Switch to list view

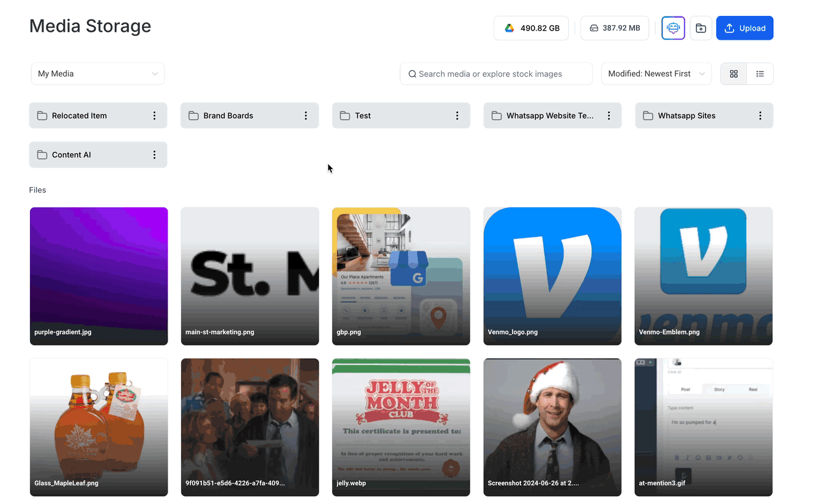760,73
